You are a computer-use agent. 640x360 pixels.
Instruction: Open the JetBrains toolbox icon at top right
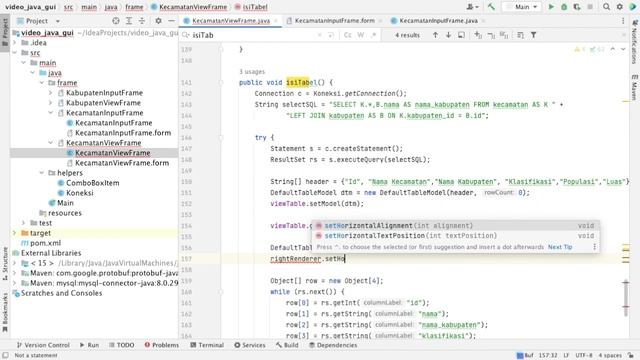[633, 7]
